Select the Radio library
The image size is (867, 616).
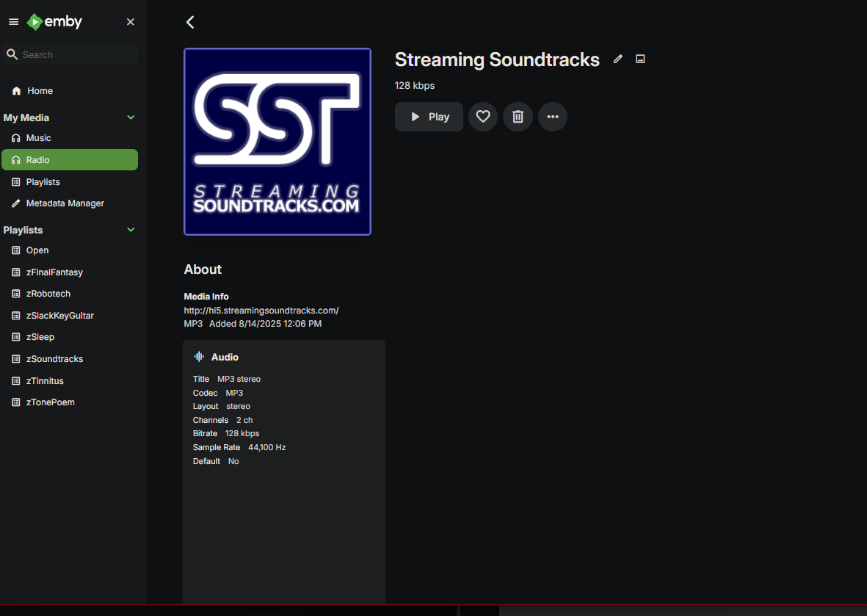(x=70, y=160)
